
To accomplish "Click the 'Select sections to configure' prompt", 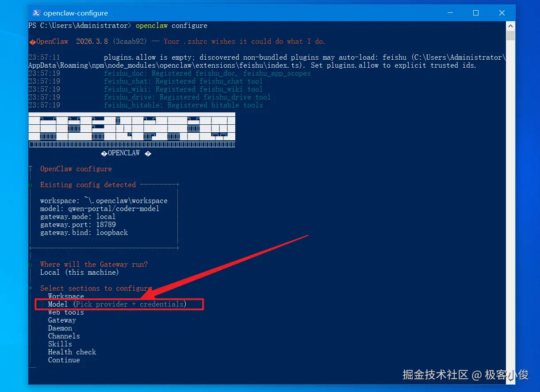I will [96, 288].
